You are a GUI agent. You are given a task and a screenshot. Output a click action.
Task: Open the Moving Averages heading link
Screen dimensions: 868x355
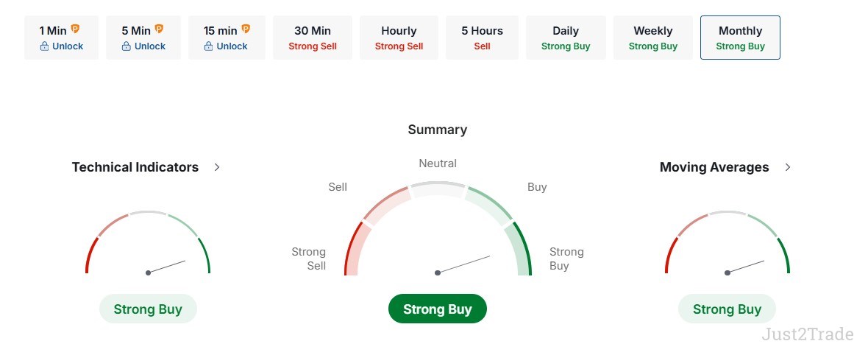(714, 167)
